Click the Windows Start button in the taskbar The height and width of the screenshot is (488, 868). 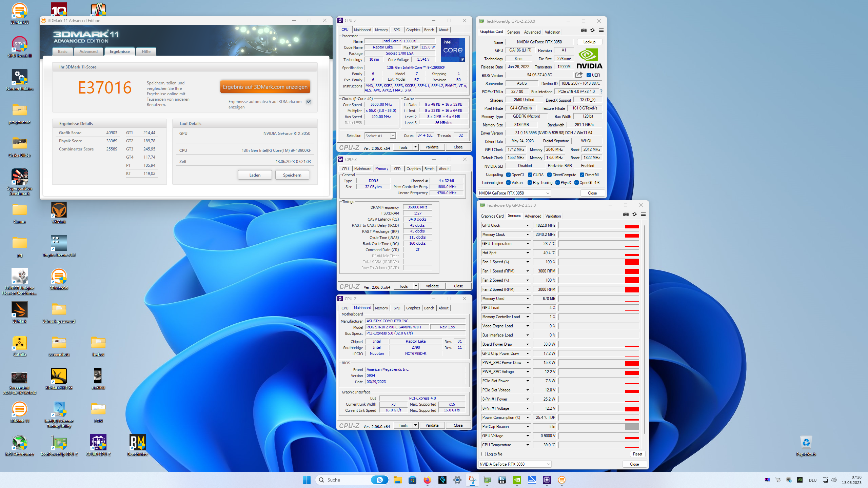307,480
